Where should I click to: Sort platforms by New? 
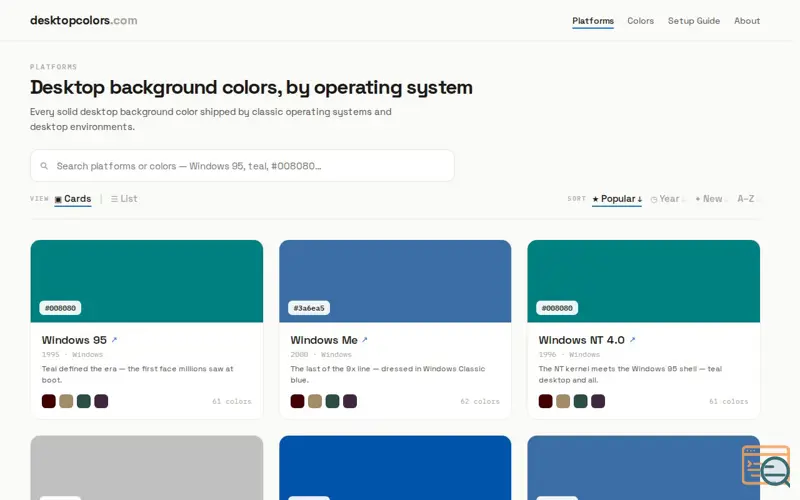click(x=710, y=199)
